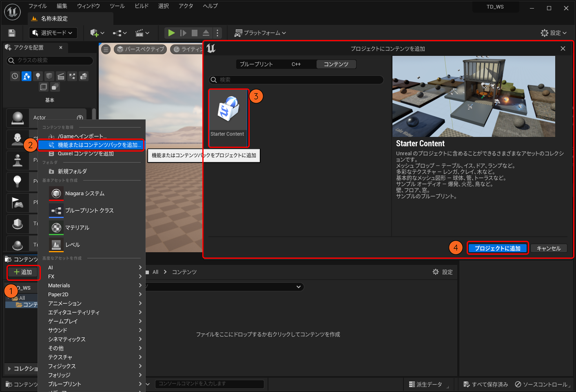Toggle the Basic actors category filter
This screenshot has width=576, height=392.
click(x=27, y=76)
